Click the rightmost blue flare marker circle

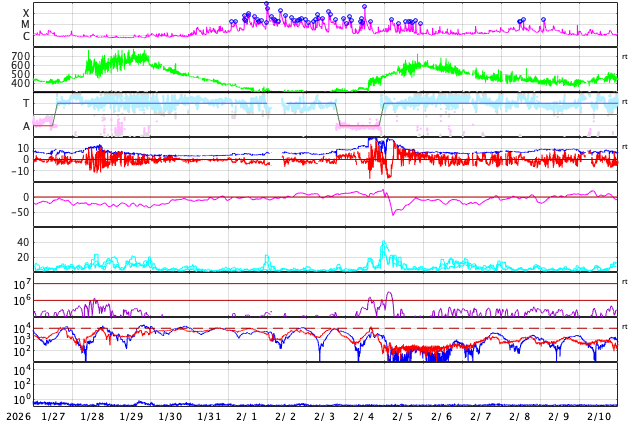[x=543, y=19]
